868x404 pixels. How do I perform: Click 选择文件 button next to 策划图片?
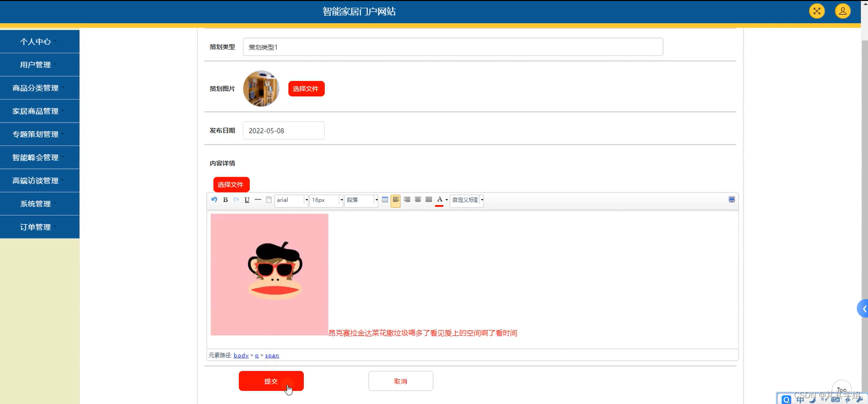click(306, 89)
